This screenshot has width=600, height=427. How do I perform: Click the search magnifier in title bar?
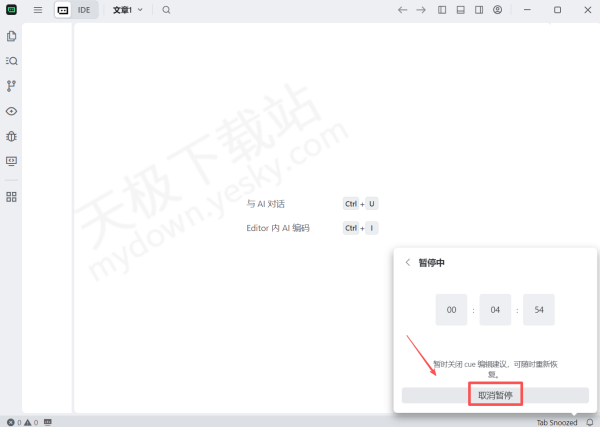166,10
